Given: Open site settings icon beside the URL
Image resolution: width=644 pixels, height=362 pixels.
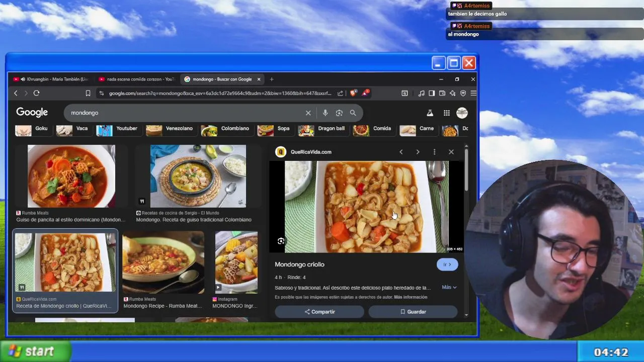Looking at the screenshot, I should (x=102, y=93).
